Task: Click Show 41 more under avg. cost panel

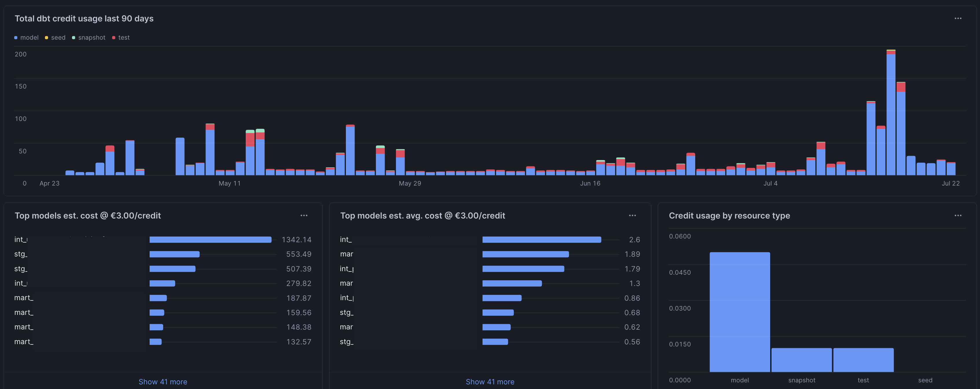Action: pos(490,381)
